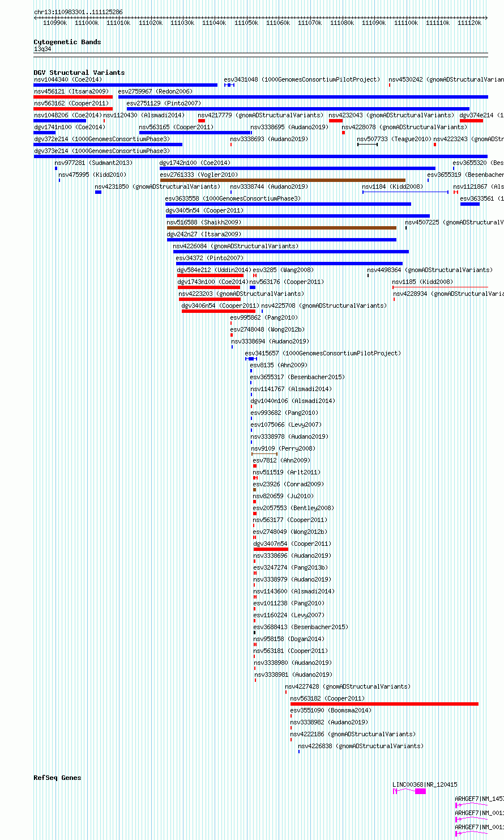Select the esv2751129 (Pinto2007) blue bar
504x840 pixels.
tap(298, 109)
